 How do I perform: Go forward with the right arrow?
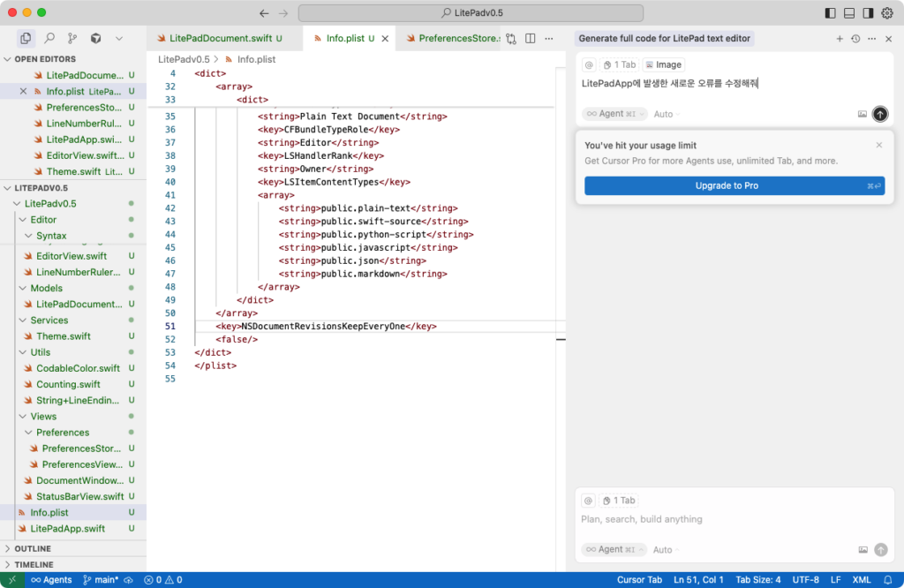tap(283, 12)
